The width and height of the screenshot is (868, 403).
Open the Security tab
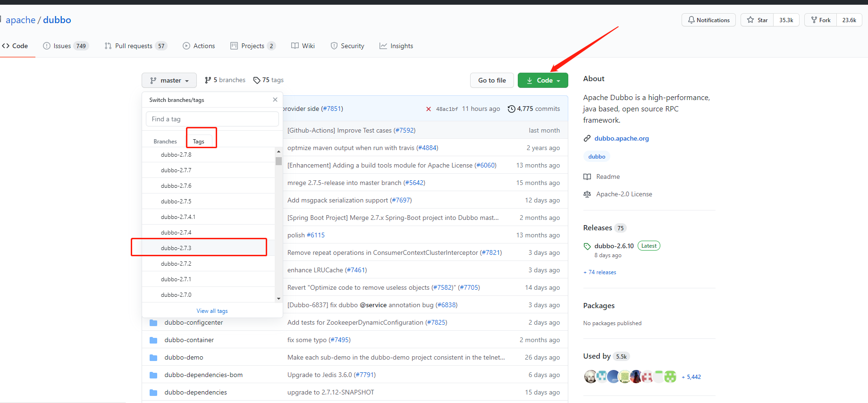tap(347, 46)
